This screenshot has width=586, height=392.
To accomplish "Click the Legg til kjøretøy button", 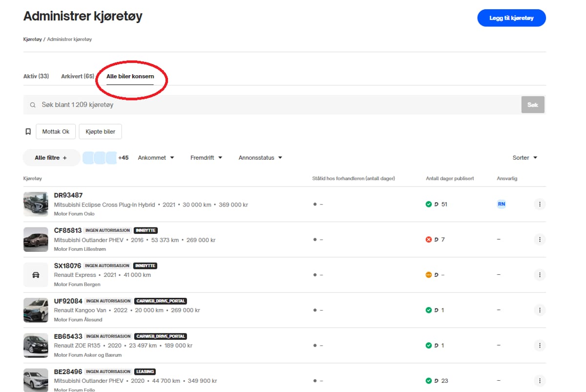I will pyautogui.click(x=511, y=18).
